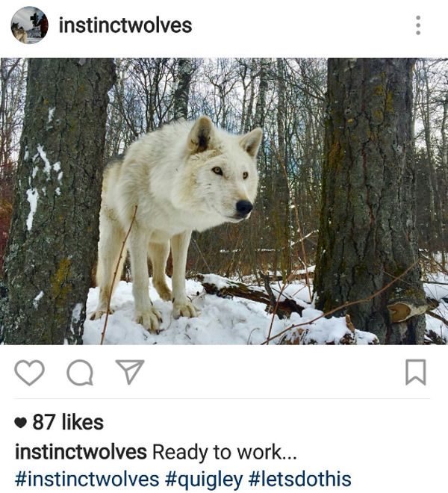Click the wolf's black nose in the photo

pos(244,208)
